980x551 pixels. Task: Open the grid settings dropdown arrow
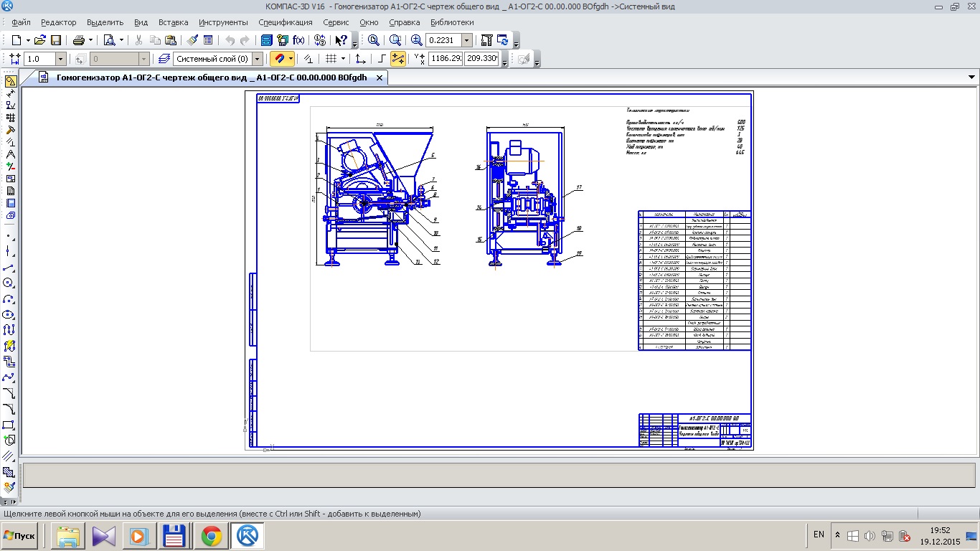point(343,59)
